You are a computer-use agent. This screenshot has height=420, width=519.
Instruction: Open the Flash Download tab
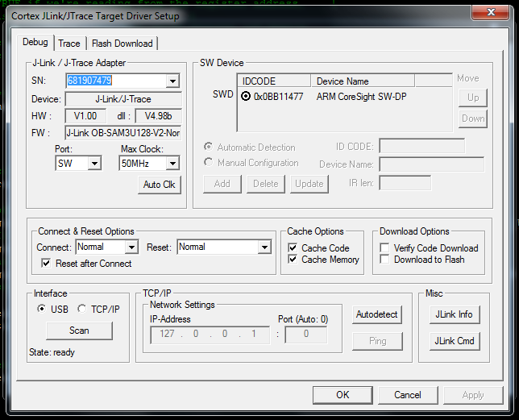click(122, 44)
